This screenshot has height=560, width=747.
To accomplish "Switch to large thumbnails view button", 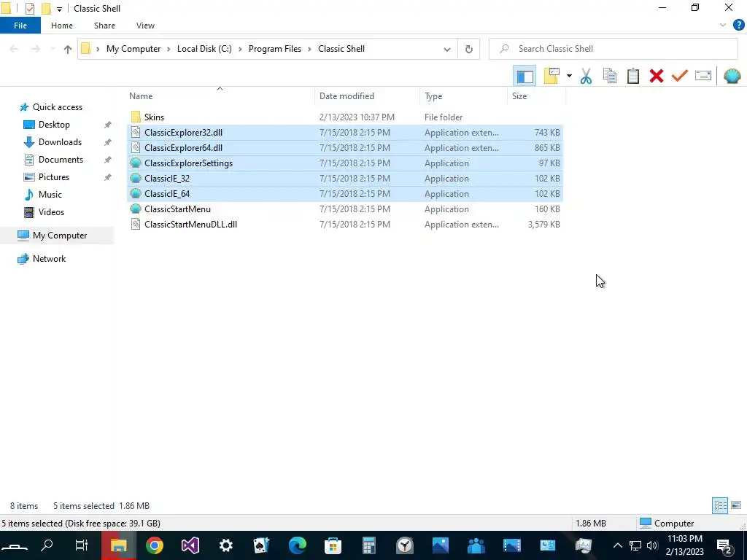I will [x=736, y=505].
